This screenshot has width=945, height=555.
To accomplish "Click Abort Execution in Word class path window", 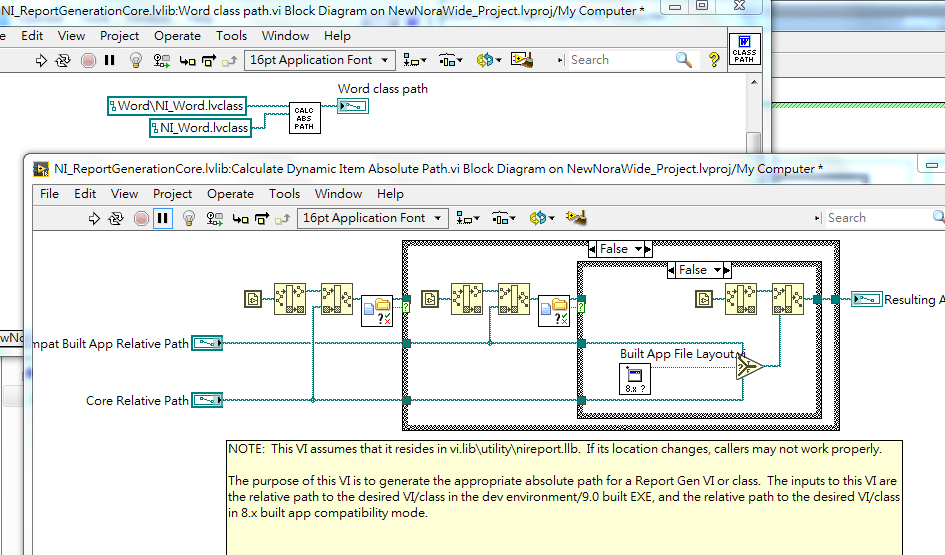I will click(88, 60).
